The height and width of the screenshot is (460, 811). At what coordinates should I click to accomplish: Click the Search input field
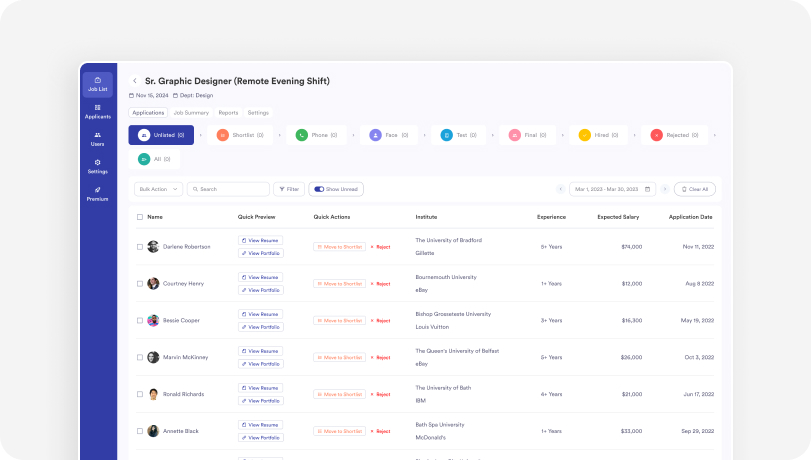[228, 189]
